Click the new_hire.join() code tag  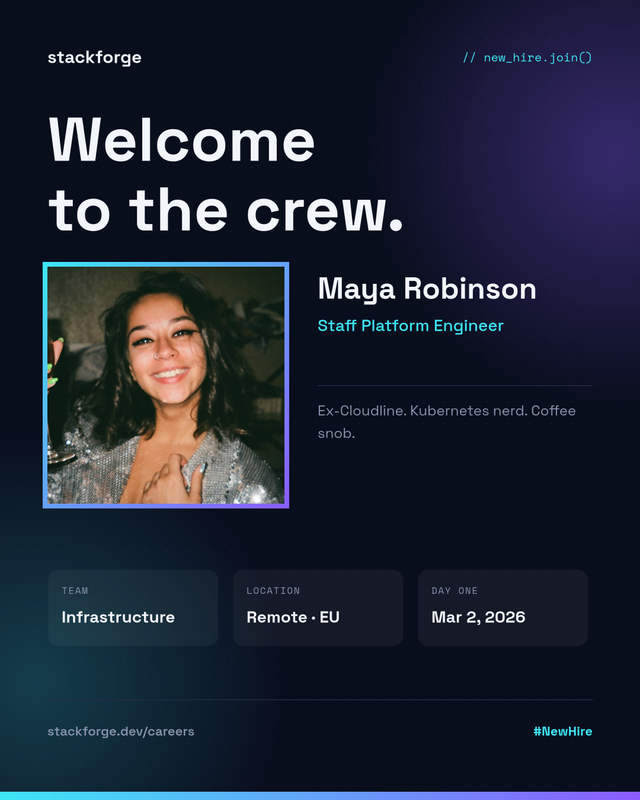pyautogui.click(x=527, y=58)
